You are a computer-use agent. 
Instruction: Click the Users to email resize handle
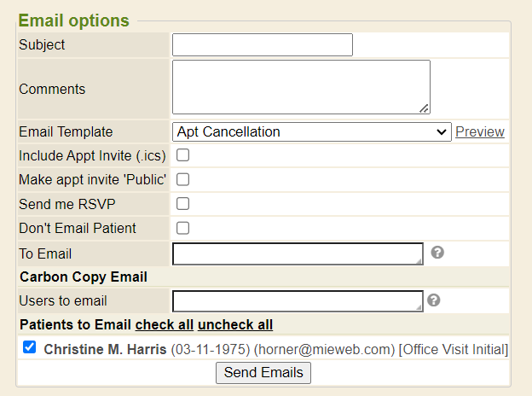click(x=419, y=308)
